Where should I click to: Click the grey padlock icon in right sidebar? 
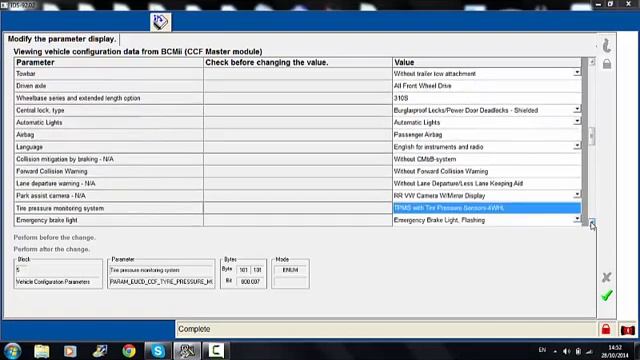(x=607, y=64)
